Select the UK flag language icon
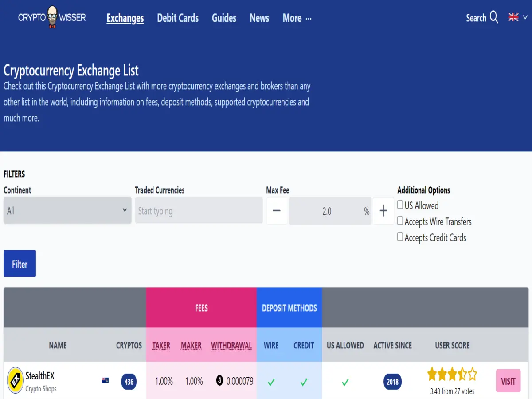This screenshot has height=399, width=532. point(513,17)
